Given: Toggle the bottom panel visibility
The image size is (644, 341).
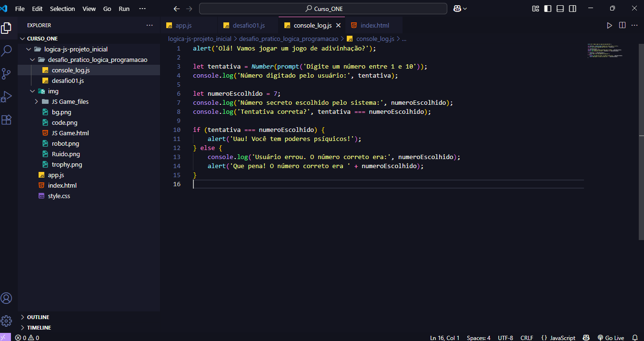Looking at the screenshot, I should pos(560,9).
